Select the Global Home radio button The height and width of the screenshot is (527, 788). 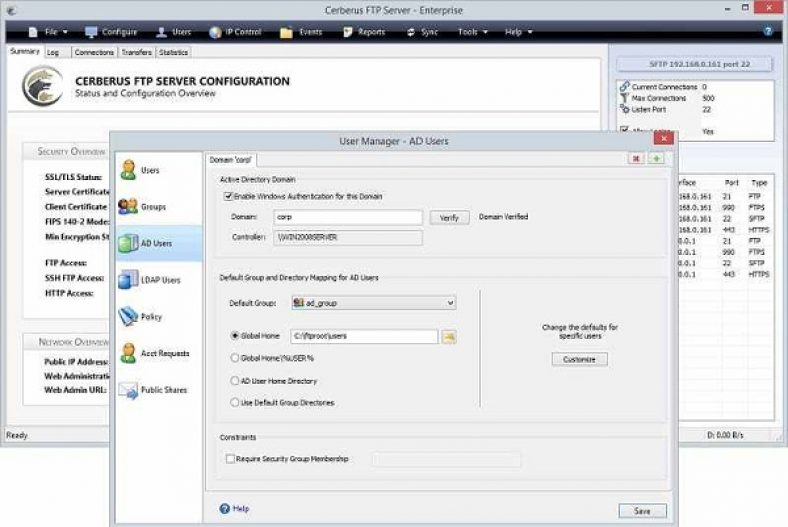pos(235,336)
